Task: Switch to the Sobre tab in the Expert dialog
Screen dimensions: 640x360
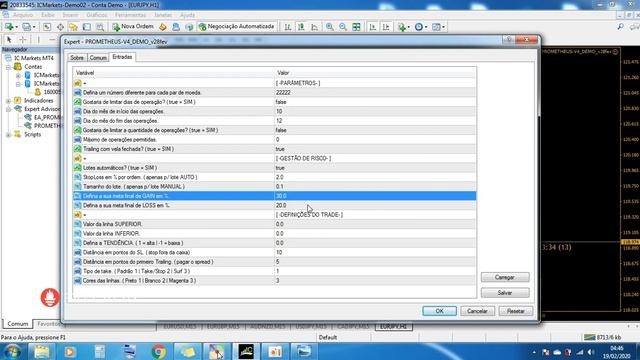Action: 77,58
